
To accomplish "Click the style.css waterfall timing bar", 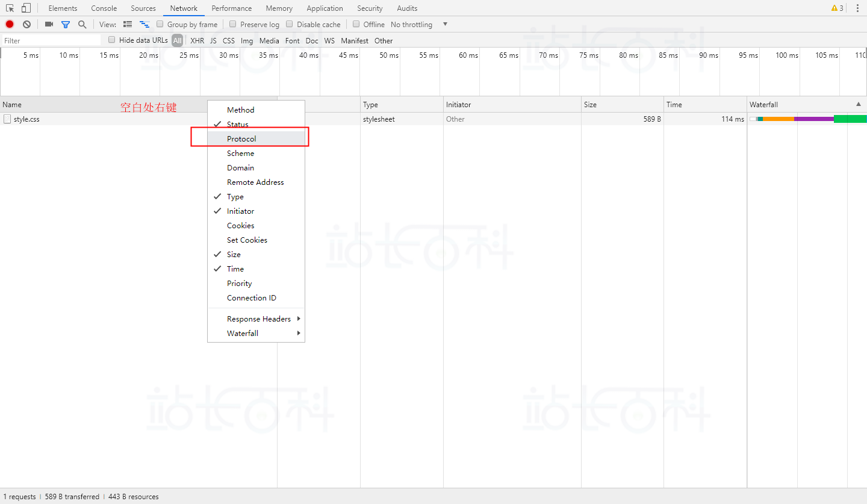I will click(809, 119).
